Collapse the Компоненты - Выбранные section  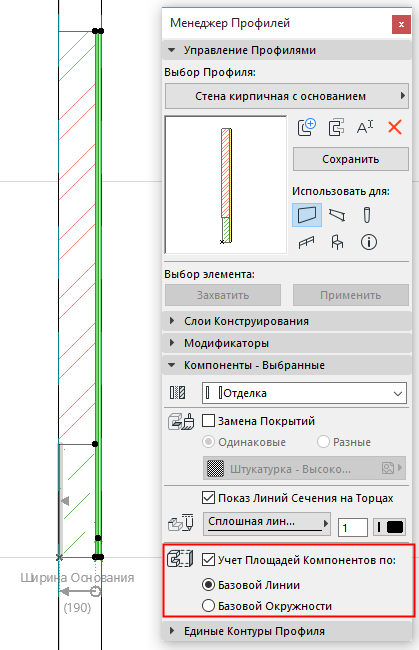pyautogui.click(x=287, y=365)
